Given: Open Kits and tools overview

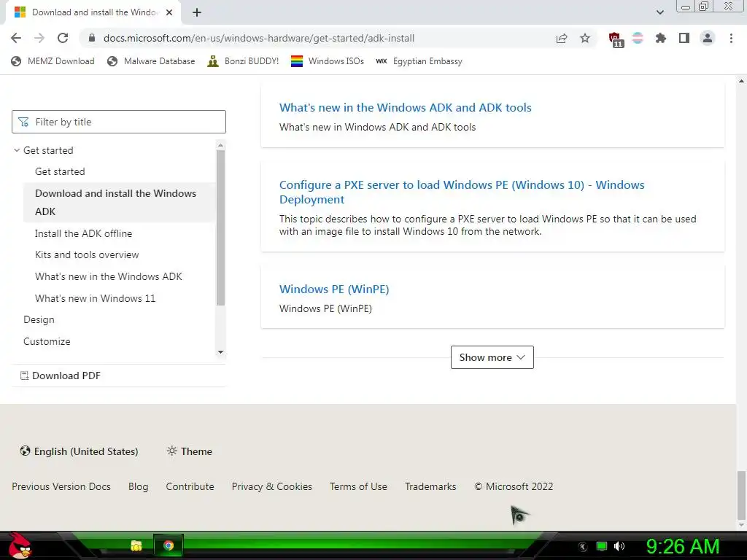Looking at the screenshot, I should (87, 254).
